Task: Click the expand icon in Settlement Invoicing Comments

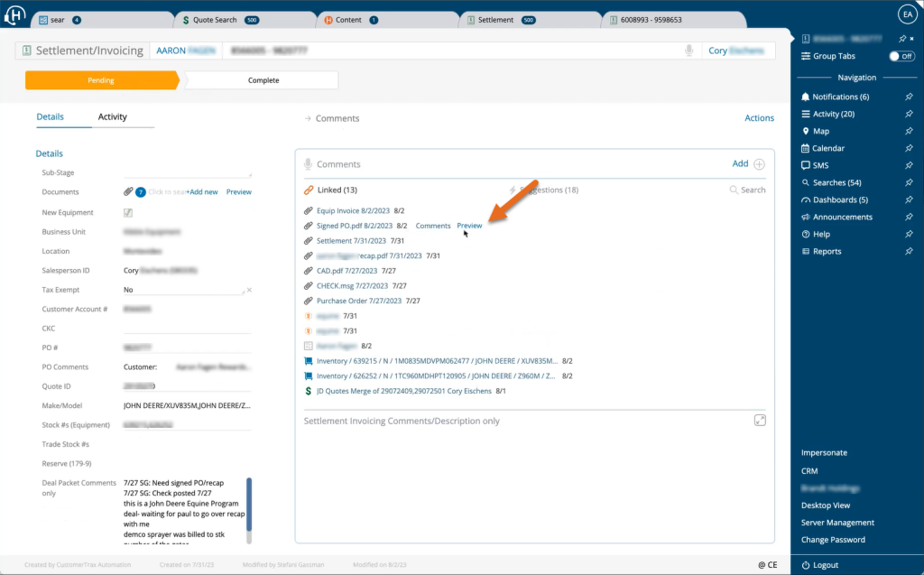Action: click(x=760, y=421)
